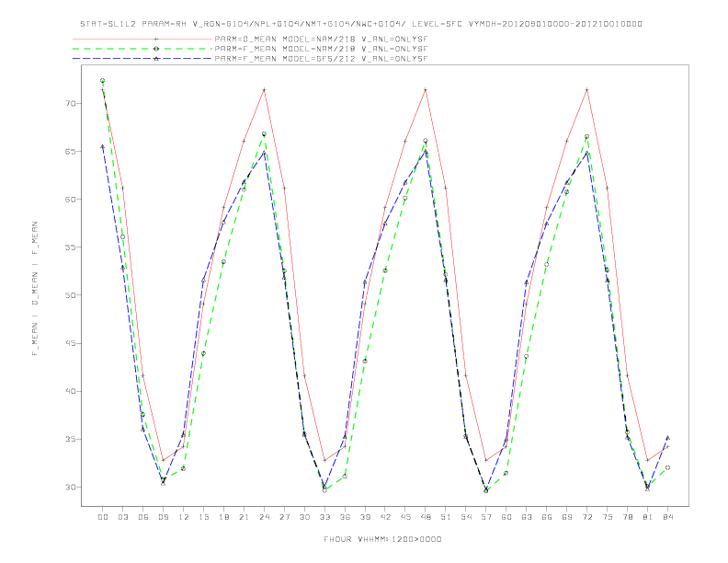Click the x-axis tick label 48

tap(426, 517)
